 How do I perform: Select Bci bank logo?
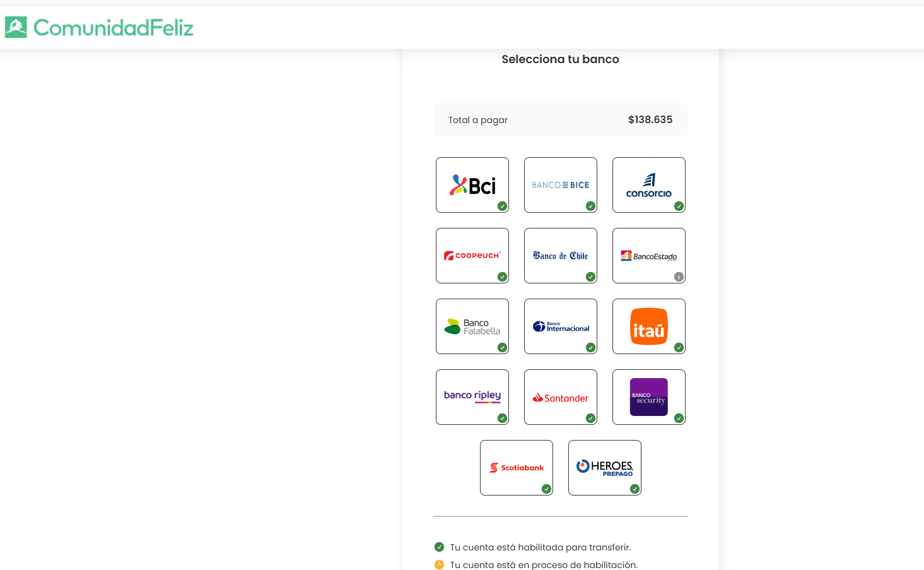click(x=472, y=185)
